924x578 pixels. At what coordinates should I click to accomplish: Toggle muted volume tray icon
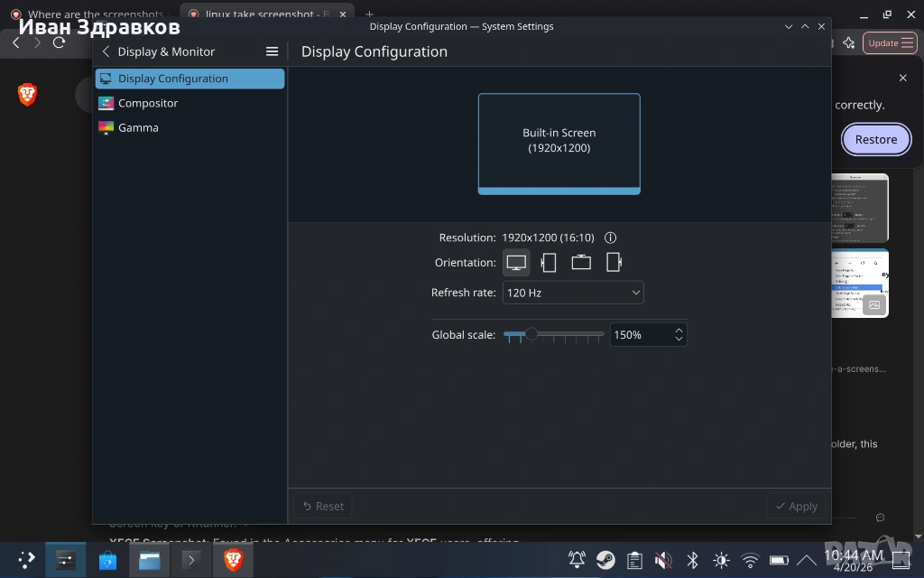click(663, 560)
